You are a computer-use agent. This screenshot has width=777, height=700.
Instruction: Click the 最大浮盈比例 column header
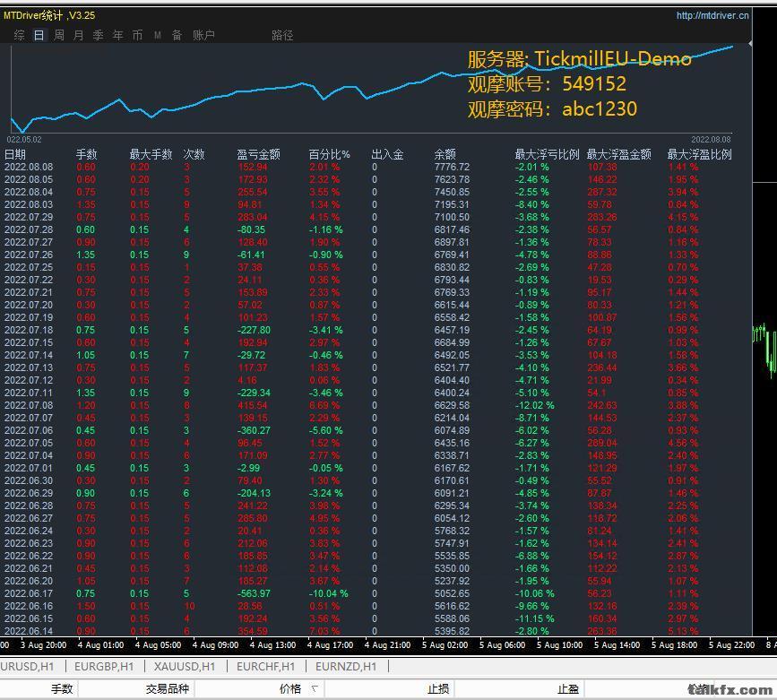[x=699, y=154]
